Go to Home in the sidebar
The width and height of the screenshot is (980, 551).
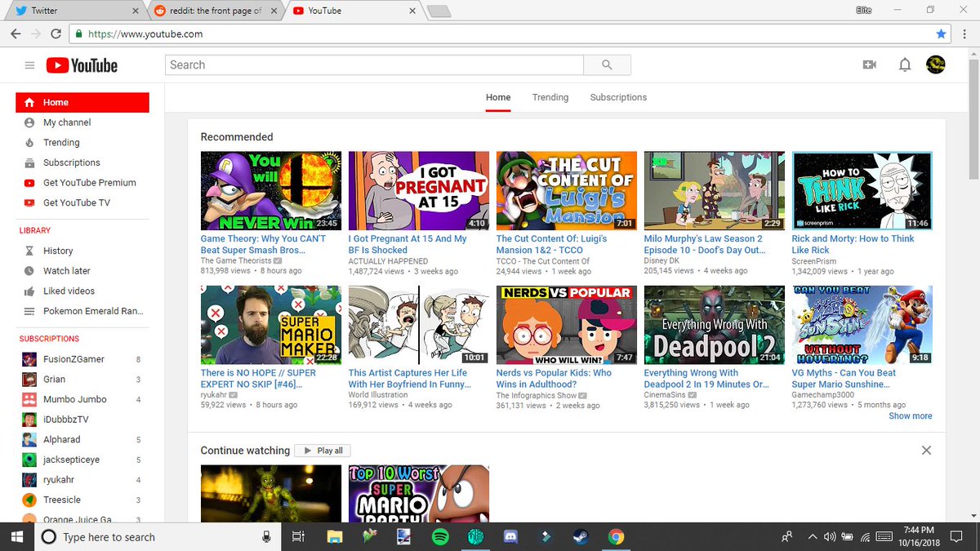coord(82,102)
